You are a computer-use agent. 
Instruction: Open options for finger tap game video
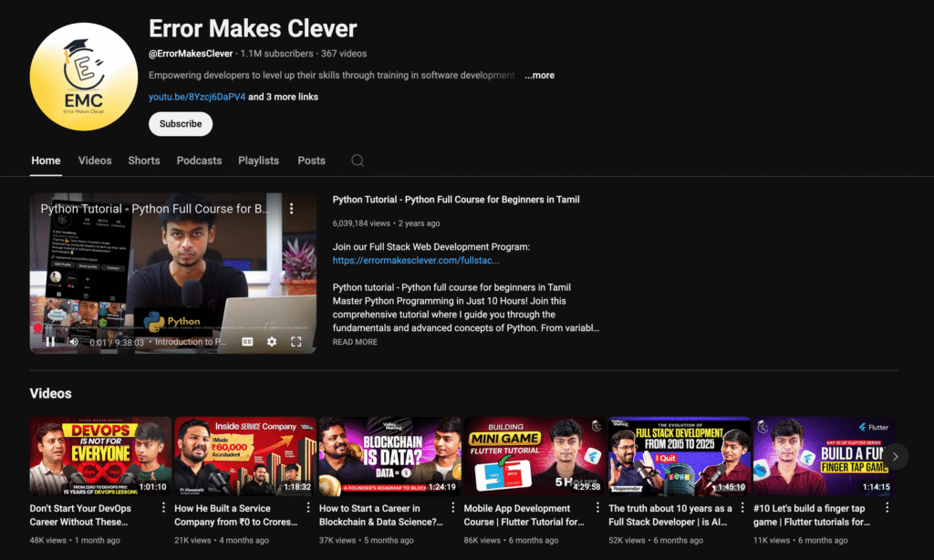tap(887, 508)
